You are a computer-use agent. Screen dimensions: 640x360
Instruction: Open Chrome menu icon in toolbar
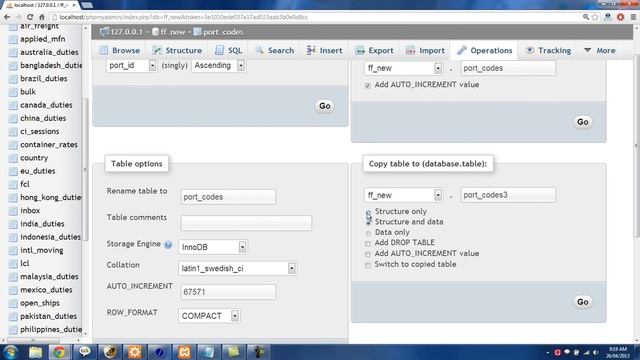click(x=633, y=17)
